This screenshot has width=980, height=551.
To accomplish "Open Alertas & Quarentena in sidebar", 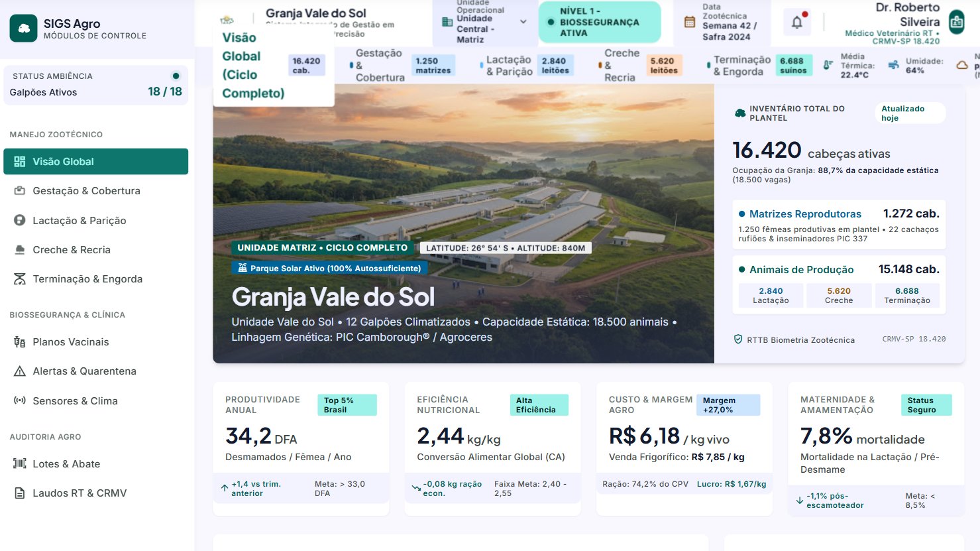I will tap(95, 371).
